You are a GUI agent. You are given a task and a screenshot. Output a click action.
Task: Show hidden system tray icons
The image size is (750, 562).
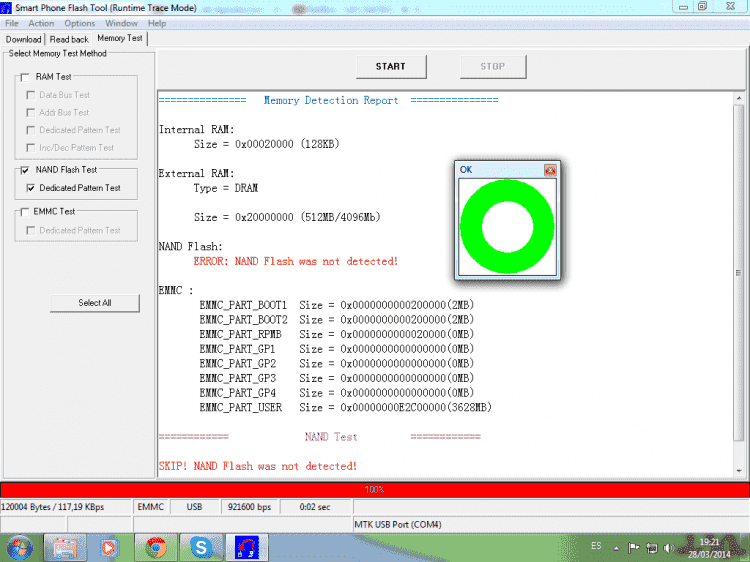click(616, 548)
